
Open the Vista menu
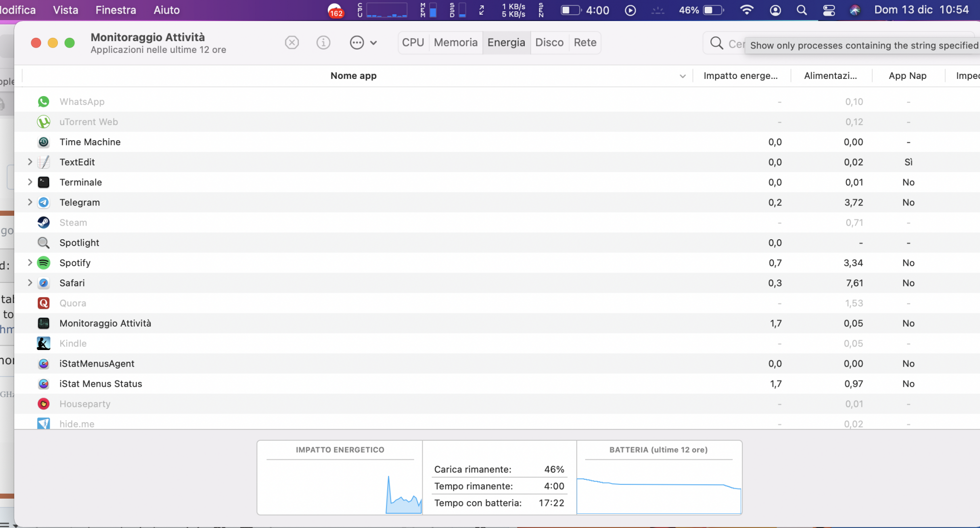[x=66, y=10]
